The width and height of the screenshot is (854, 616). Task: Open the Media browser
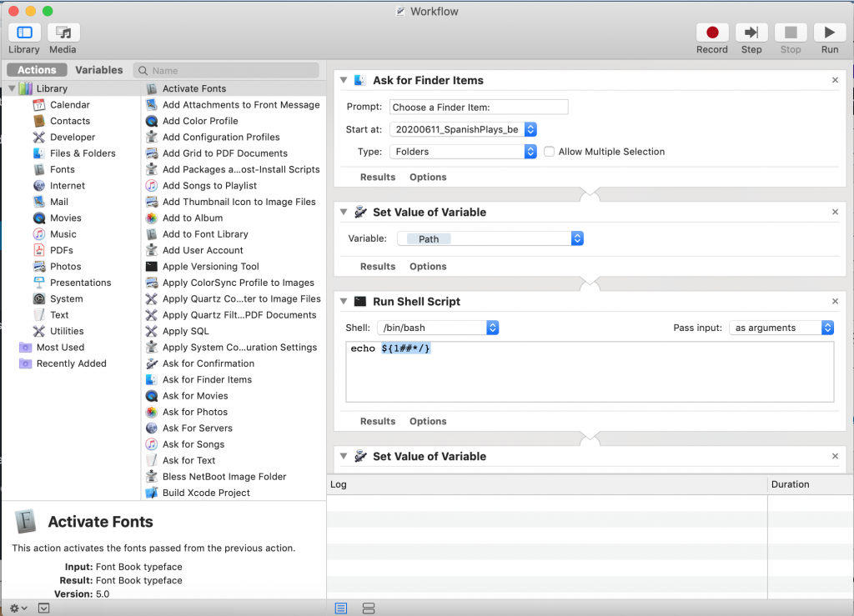pyautogui.click(x=63, y=33)
